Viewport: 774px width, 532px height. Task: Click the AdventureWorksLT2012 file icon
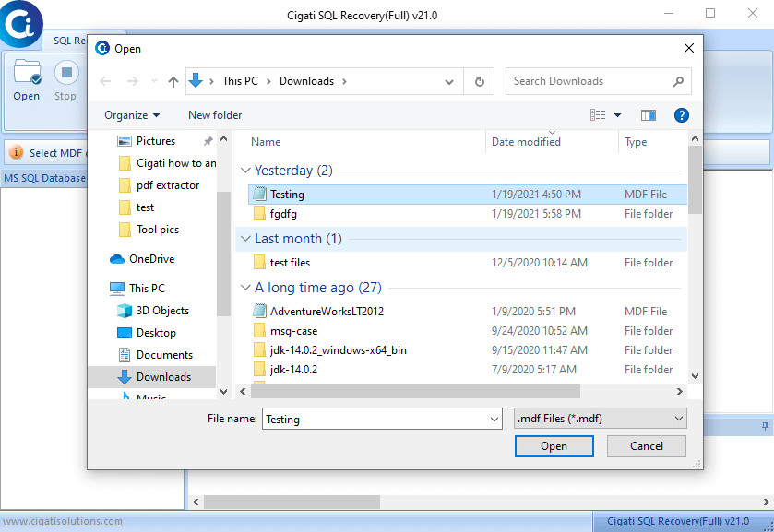259,311
